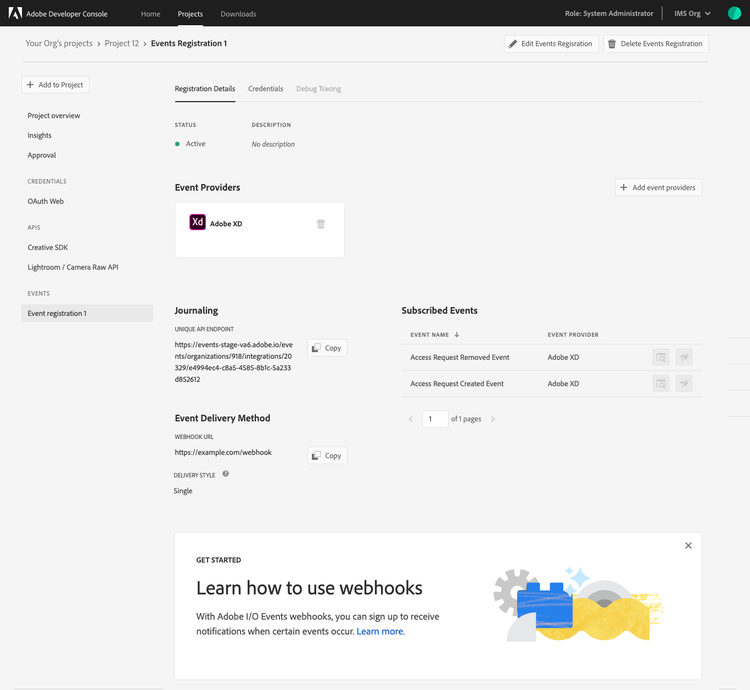The width and height of the screenshot is (750, 690).
Task: Click the Event Provider column header
Action: pos(573,335)
